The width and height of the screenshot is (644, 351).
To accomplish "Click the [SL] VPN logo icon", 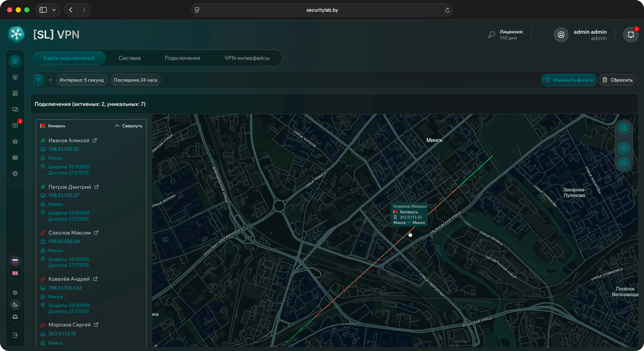I will 16,34.
